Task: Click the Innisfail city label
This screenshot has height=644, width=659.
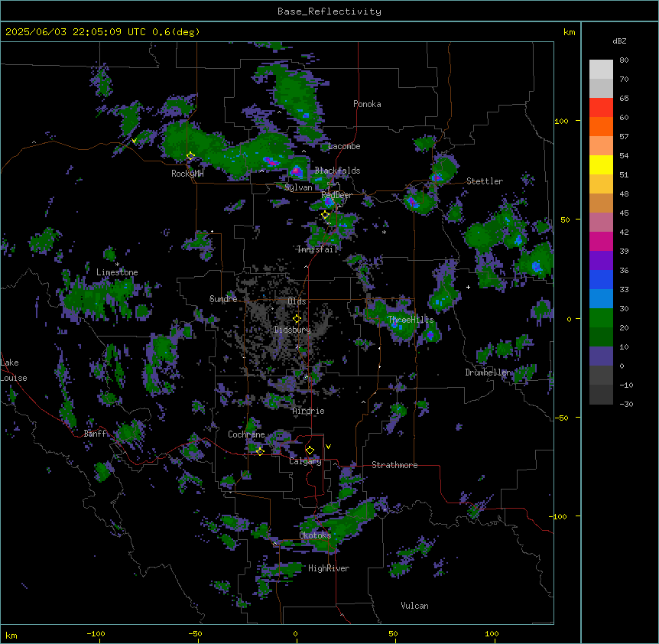Action: pos(317,249)
